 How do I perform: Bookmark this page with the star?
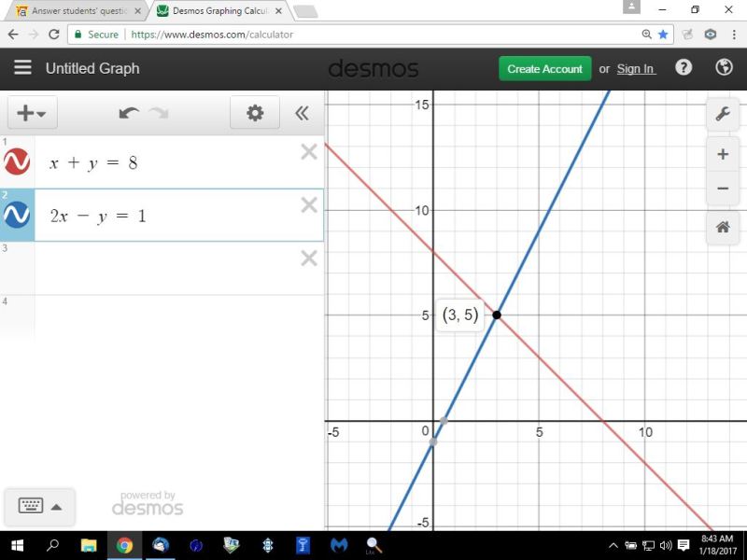[x=663, y=35]
